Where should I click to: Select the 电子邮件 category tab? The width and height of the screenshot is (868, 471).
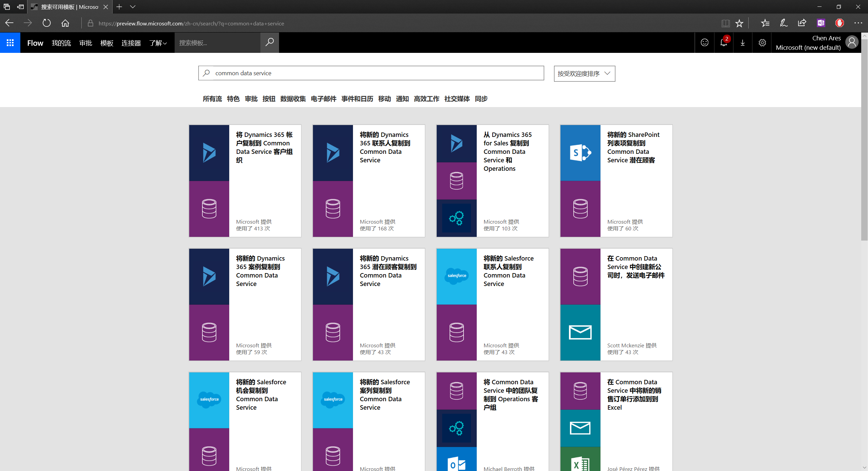tap(323, 99)
